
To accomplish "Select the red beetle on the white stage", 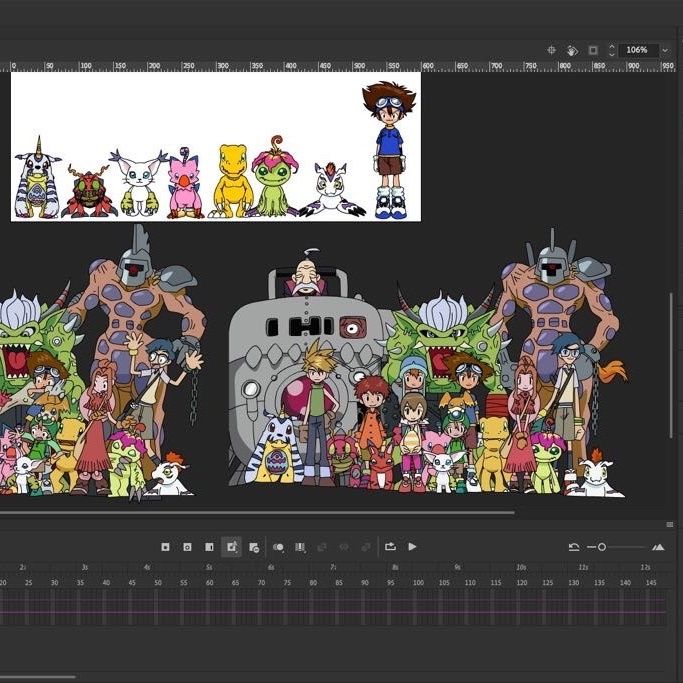I will point(88,191).
